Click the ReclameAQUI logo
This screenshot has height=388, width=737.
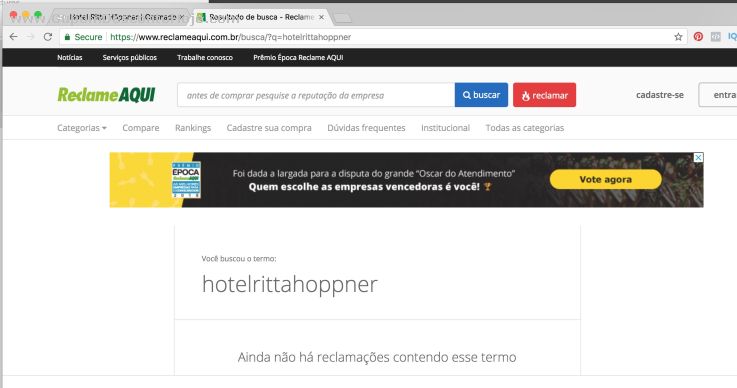106,95
